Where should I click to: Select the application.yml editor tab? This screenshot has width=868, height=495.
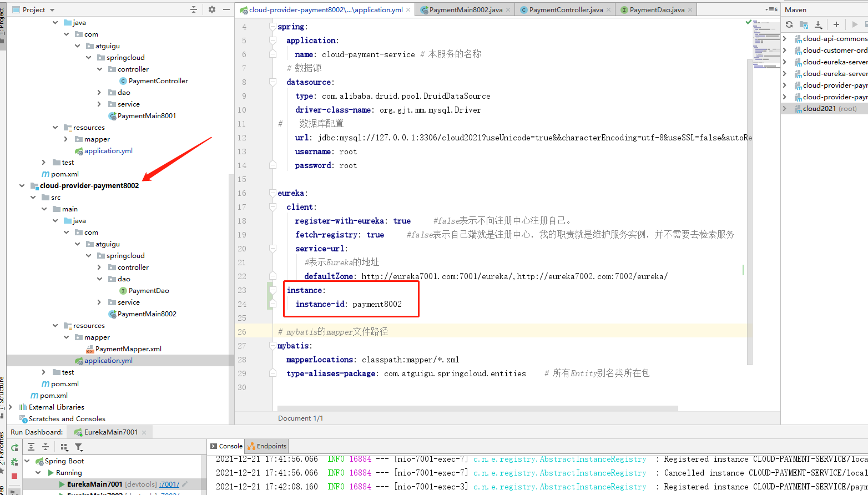pos(325,9)
